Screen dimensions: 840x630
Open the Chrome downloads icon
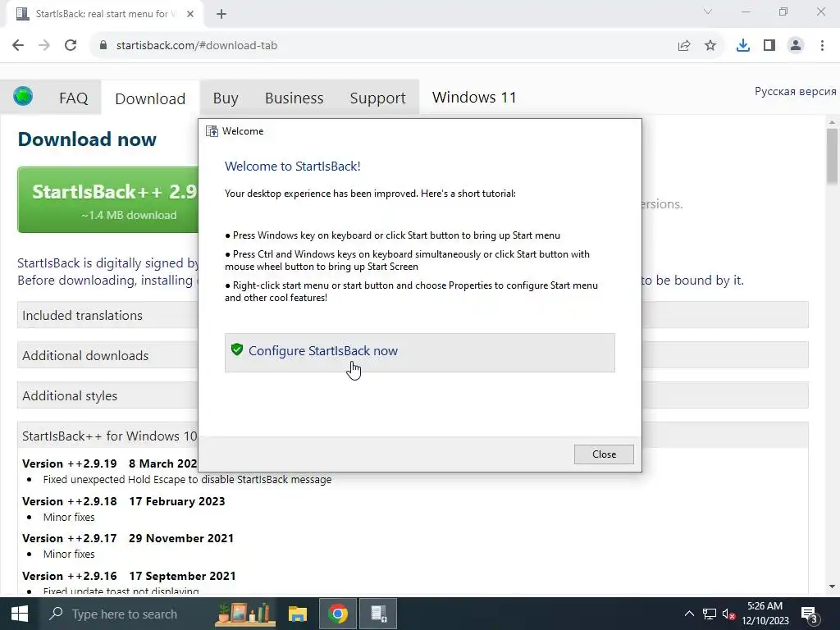tap(743, 46)
